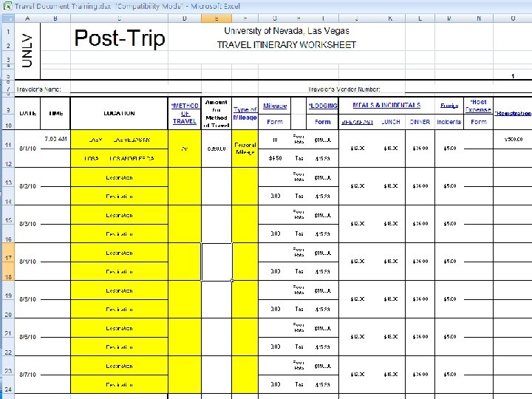This screenshot has width=532, height=399.
Task: Select the 8/7/10 date cell
Action: 28,375
